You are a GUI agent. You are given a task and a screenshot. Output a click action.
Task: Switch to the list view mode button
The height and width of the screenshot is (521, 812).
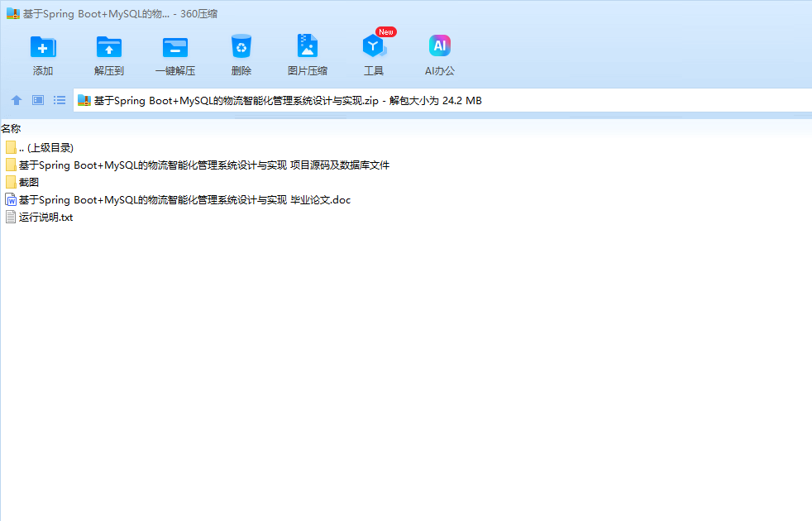tap(60, 100)
